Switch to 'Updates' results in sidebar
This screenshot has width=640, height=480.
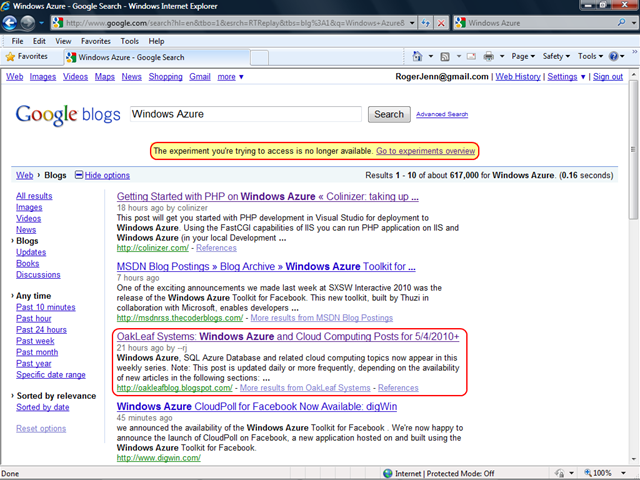pyautogui.click(x=31, y=252)
